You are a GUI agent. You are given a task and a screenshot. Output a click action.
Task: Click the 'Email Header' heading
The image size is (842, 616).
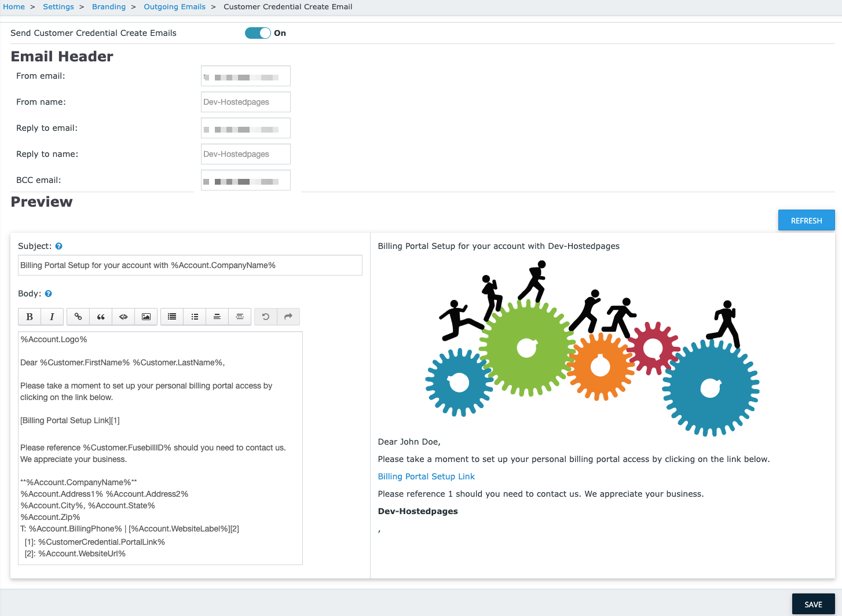62,56
